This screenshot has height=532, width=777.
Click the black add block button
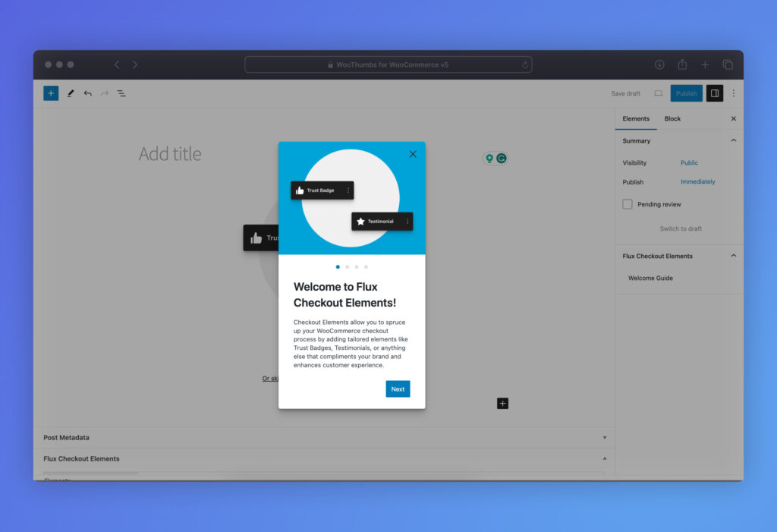click(502, 403)
